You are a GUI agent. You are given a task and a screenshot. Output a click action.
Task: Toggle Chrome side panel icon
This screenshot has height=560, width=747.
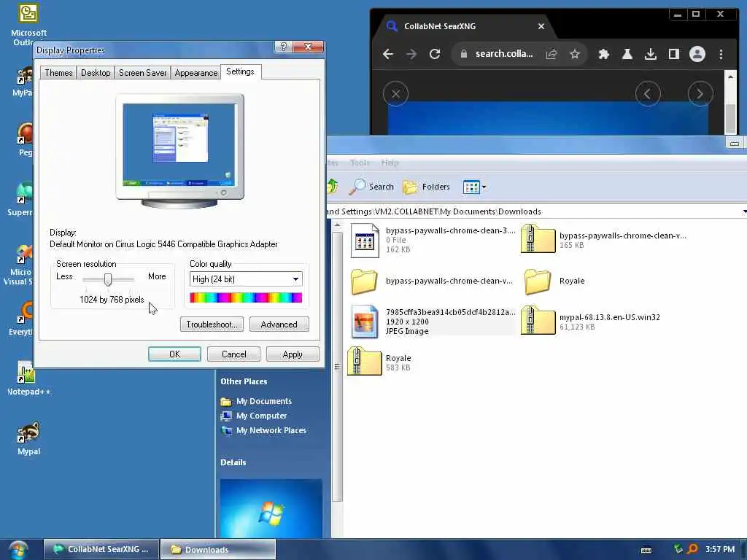point(673,54)
